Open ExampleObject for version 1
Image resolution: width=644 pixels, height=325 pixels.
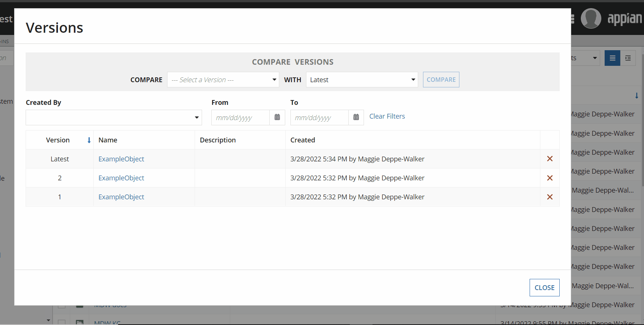tap(121, 197)
